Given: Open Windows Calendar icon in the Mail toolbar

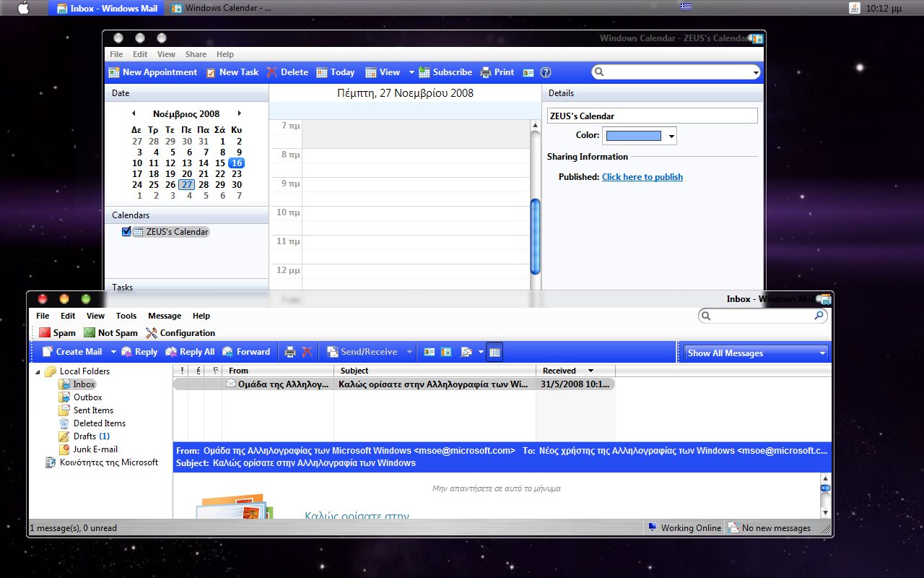Looking at the screenshot, I should point(447,352).
